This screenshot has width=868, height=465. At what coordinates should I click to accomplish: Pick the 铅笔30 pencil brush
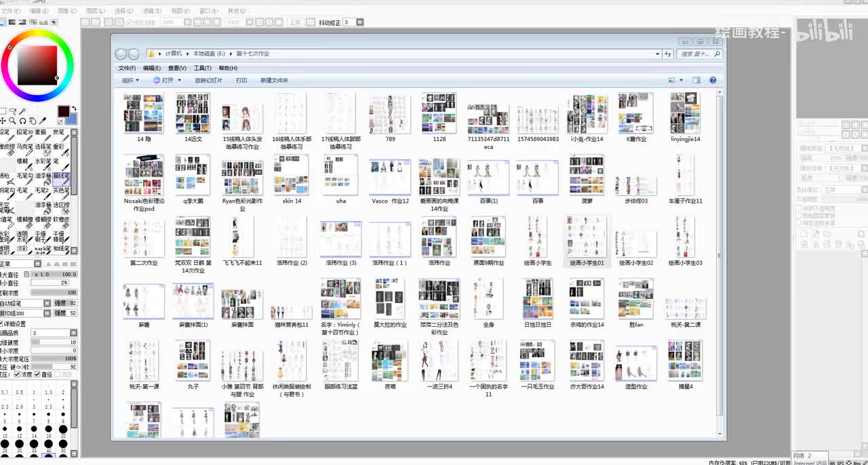click(24, 135)
